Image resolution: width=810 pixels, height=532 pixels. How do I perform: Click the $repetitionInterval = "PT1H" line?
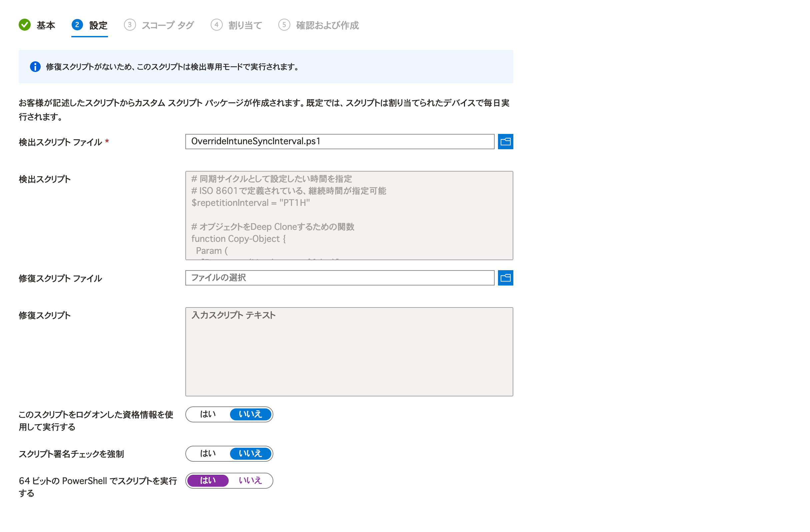click(x=250, y=203)
